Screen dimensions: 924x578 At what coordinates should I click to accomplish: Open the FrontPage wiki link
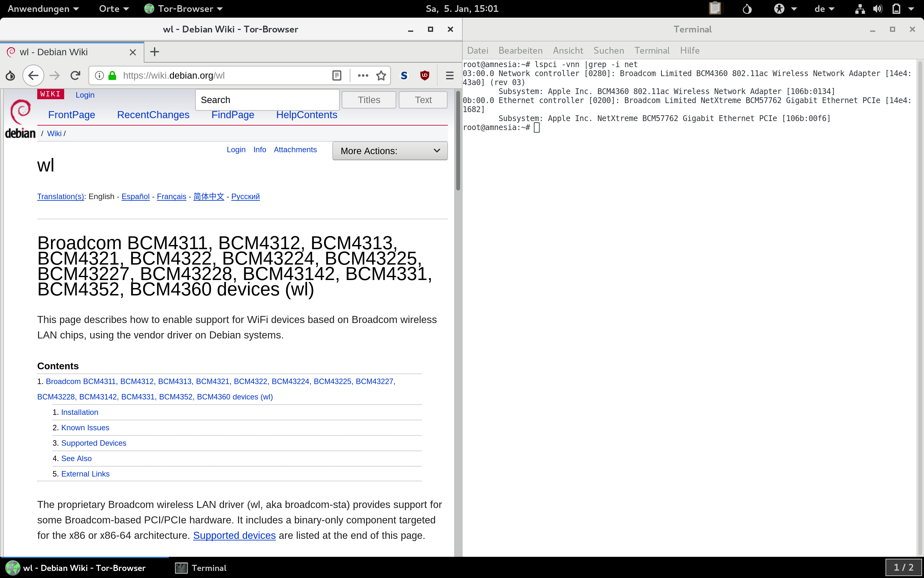pyautogui.click(x=72, y=115)
